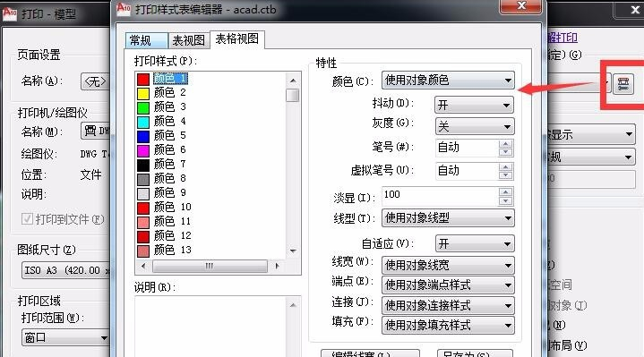
Task: Select Color 11 in the plot styles list
Action: [173, 222]
